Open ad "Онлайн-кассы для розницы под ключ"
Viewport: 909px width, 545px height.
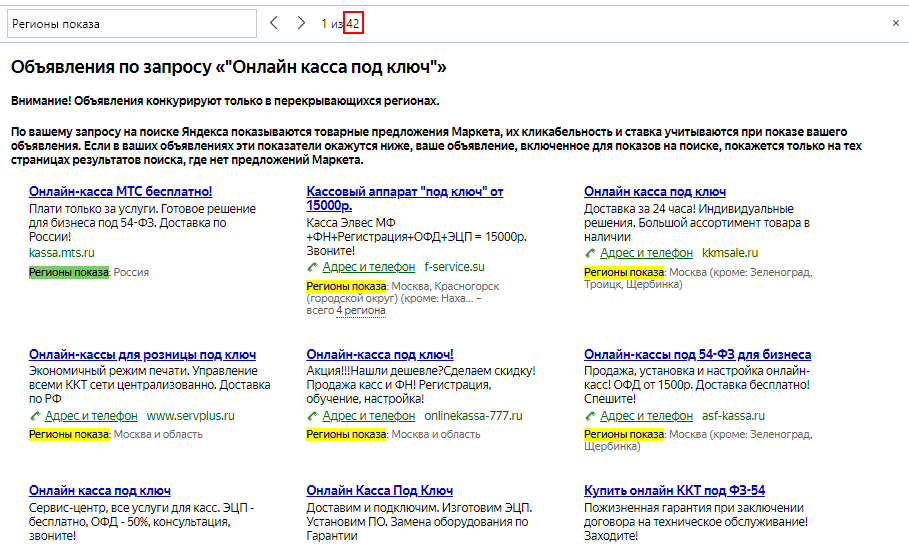[143, 354]
